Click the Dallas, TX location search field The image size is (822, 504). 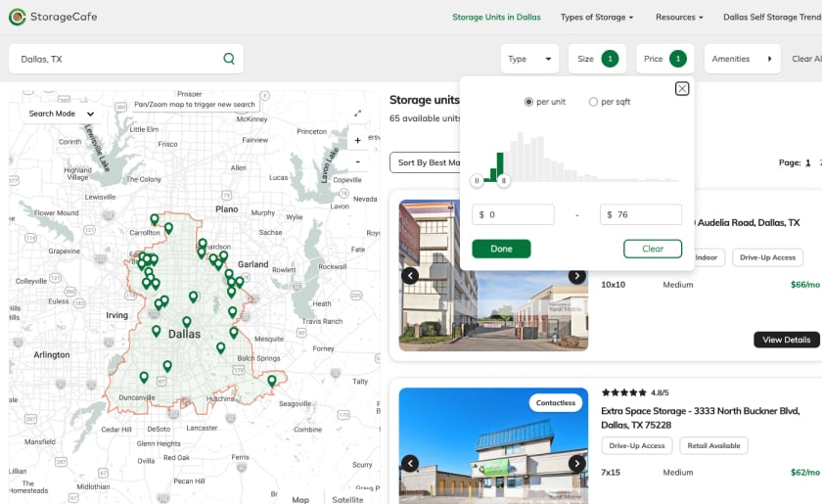click(126, 59)
